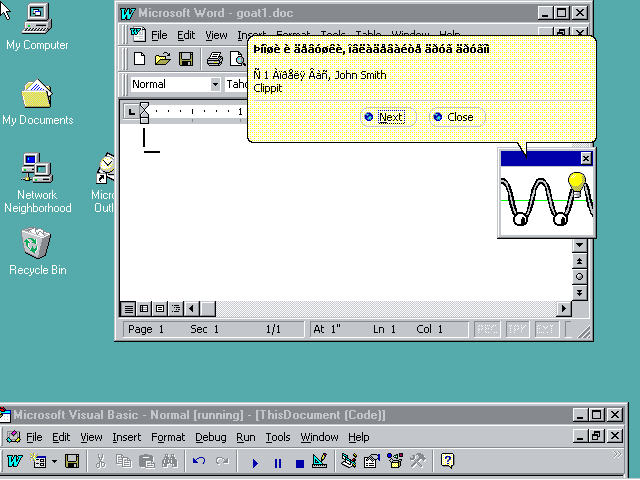Viewport: 640px width, 480px height.
Task: Click the Break pause button in Visual Basic
Action: click(278, 463)
